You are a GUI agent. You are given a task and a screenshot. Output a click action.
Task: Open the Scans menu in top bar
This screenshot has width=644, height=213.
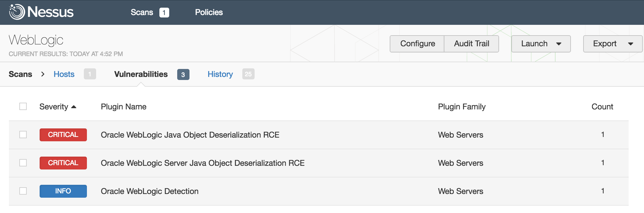pyautogui.click(x=142, y=12)
